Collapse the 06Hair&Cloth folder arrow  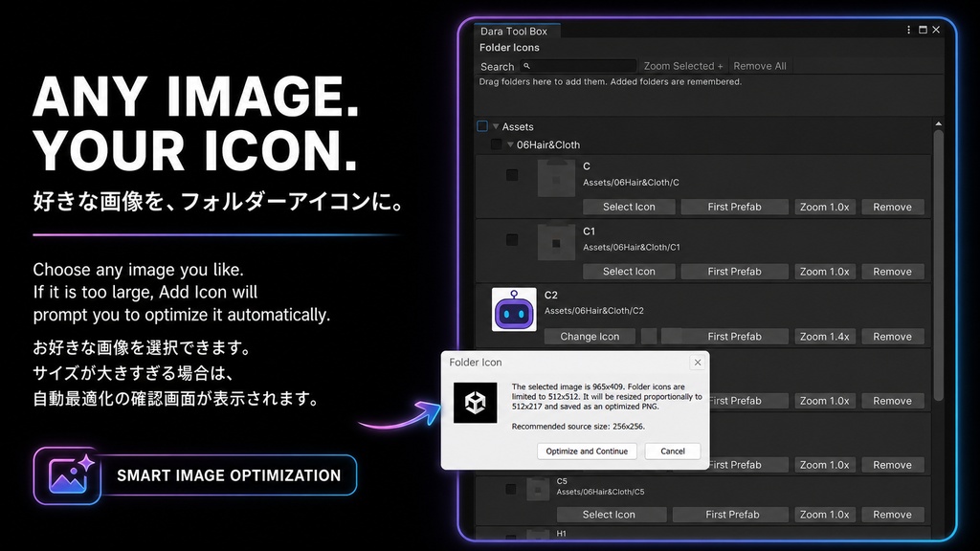click(x=510, y=144)
